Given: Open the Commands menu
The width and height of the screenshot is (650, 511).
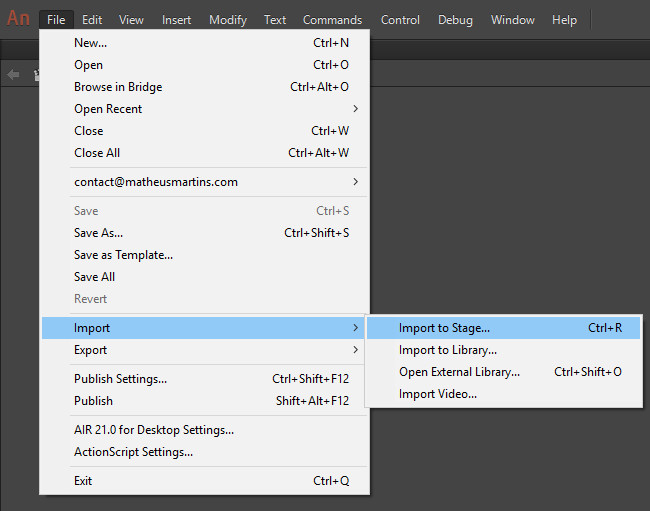Looking at the screenshot, I should coord(332,19).
